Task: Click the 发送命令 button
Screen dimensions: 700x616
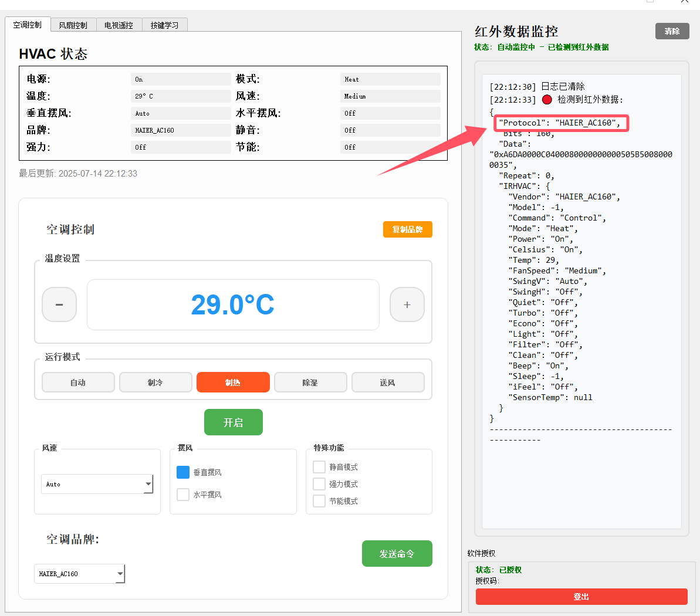Action: click(397, 554)
